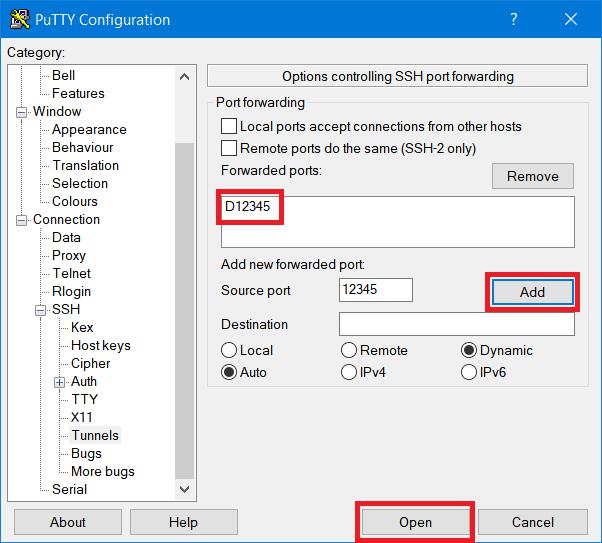602x543 pixels.
Task: Click the About button
Action: click(x=68, y=522)
